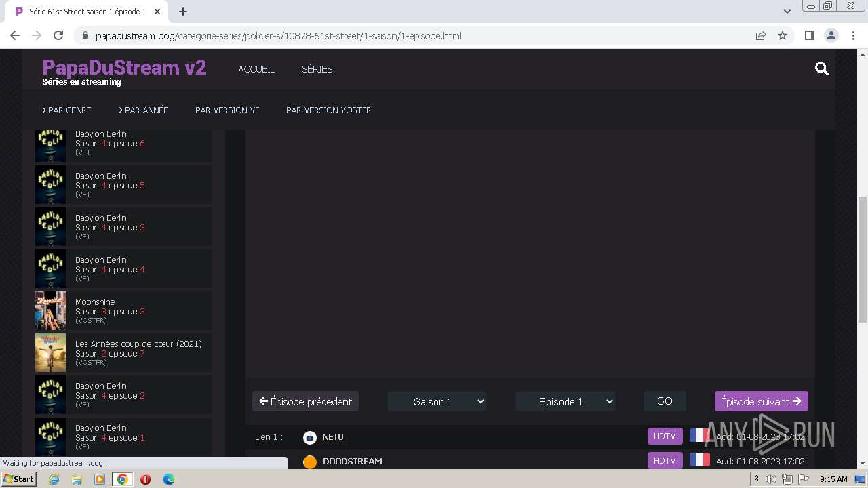Image resolution: width=868 pixels, height=488 pixels.
Task: Go to Épisode suivant
Action: [x=761, y=401]
